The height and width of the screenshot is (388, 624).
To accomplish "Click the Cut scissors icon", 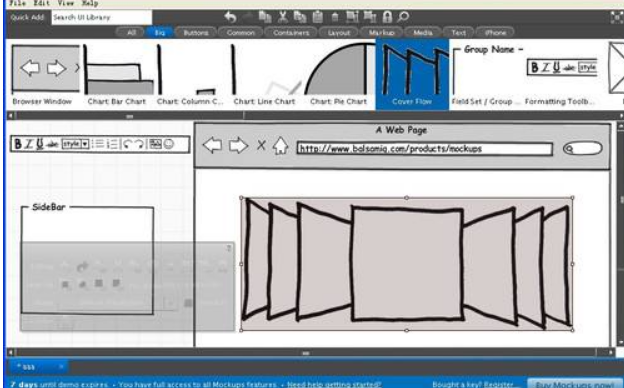I will click(283, 17).
